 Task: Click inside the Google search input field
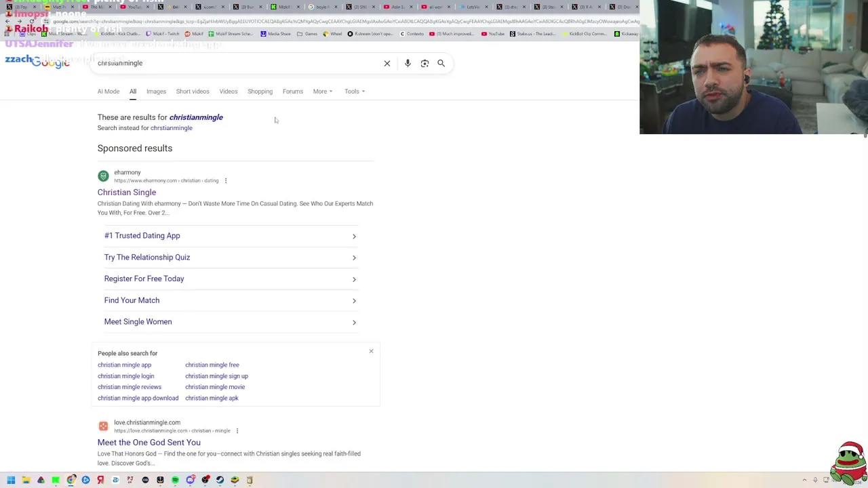[237, 63]
